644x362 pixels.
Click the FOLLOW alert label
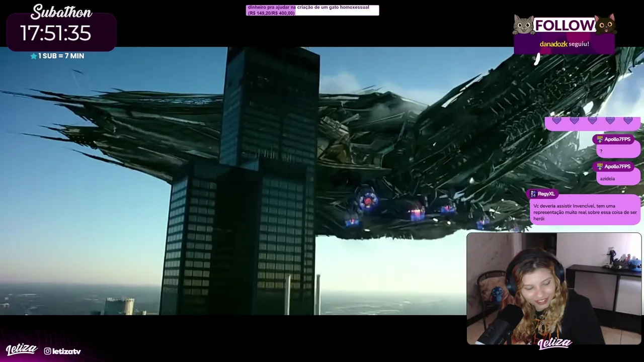565,25
